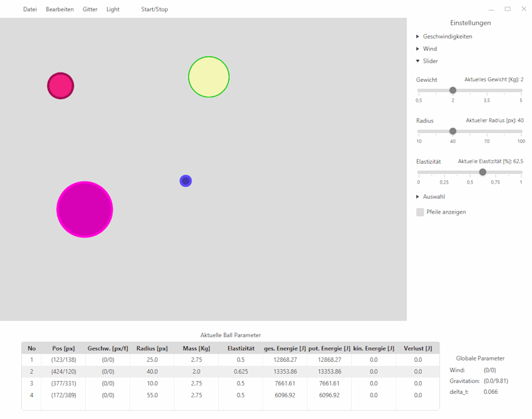Click the No column header
The image size is (532, 419).
pos(31,349)
